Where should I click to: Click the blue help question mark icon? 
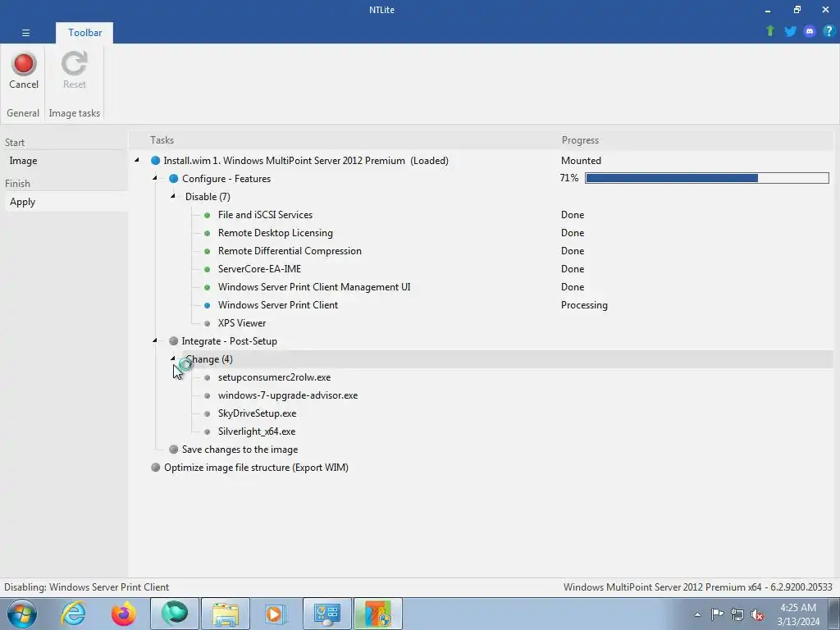pyautogui.click(x=829, y=31)
